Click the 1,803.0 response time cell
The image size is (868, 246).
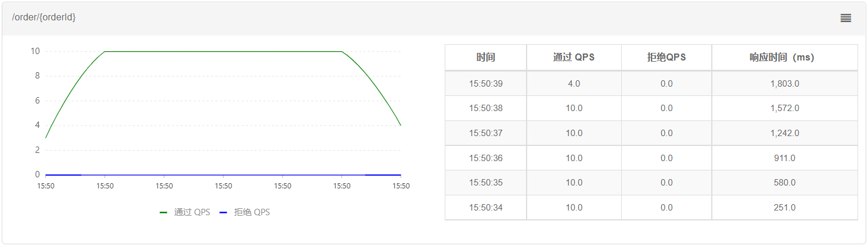pos(784,84)
